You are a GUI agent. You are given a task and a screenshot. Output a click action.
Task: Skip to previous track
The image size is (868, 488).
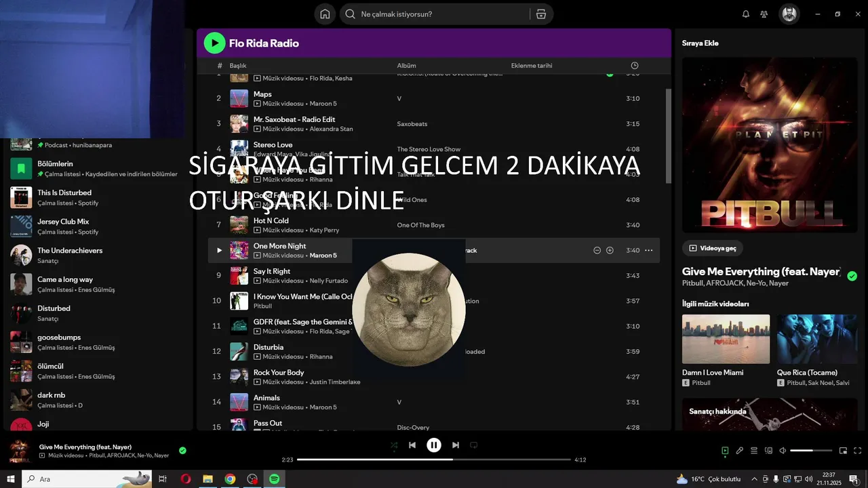pos(412,445)
